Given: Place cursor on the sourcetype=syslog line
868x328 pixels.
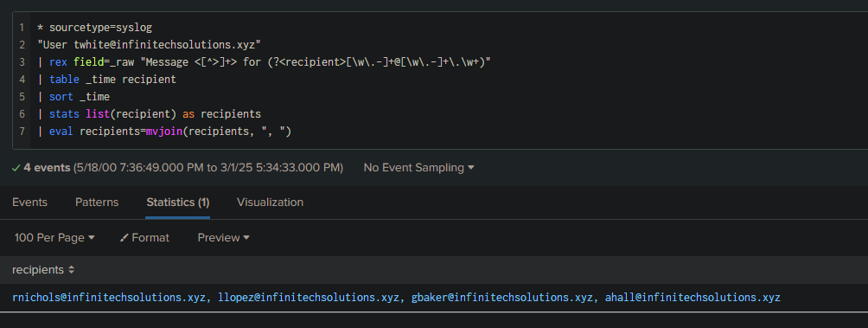Looking at the screenshot, I should (x=94, y=27).
